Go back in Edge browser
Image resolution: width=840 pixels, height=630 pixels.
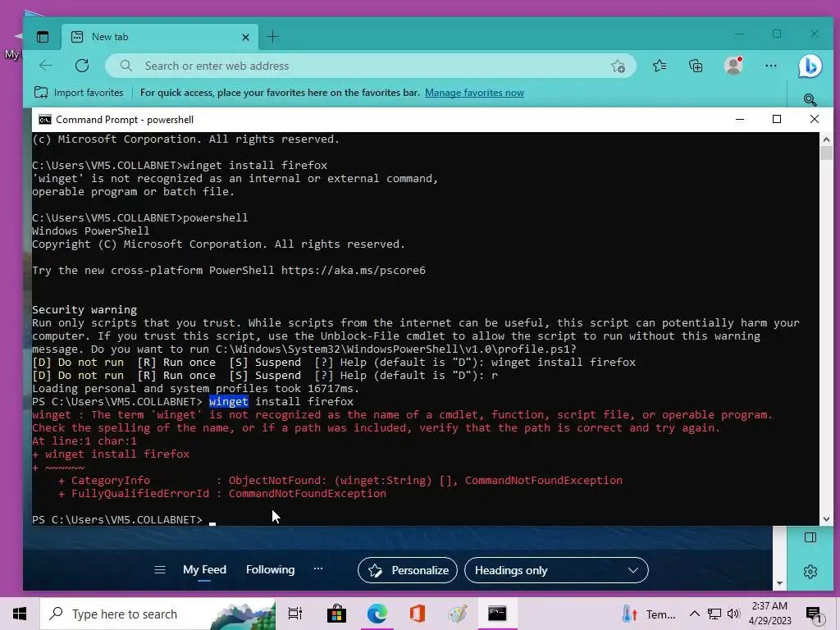46,66
